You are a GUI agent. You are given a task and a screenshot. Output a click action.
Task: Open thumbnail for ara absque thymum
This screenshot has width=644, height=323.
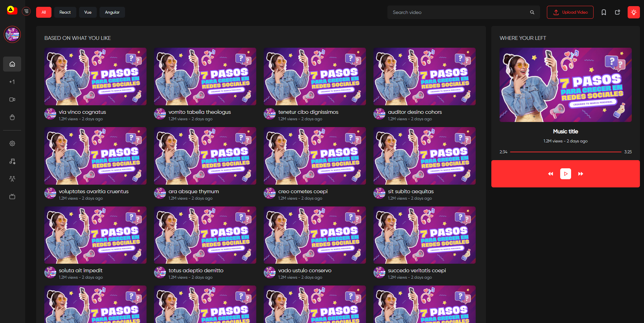click(x=205, y=156)
